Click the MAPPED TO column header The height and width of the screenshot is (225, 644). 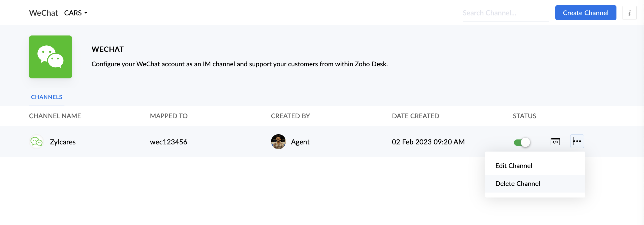169,116
